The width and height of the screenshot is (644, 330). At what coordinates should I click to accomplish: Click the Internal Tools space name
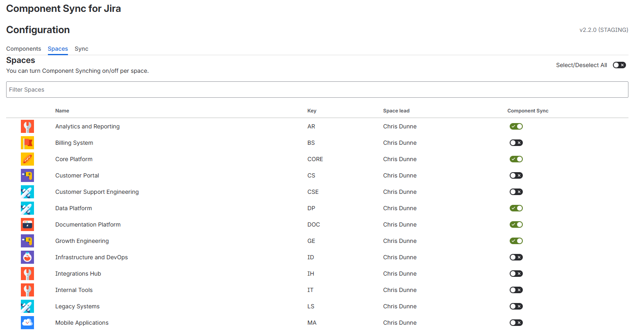tap(74, 290)
